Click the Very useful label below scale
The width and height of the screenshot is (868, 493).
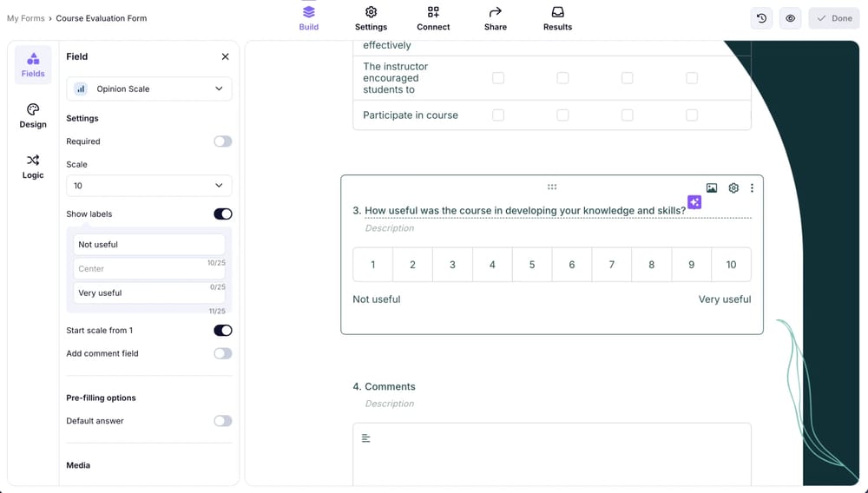click(x=725, y=299)
